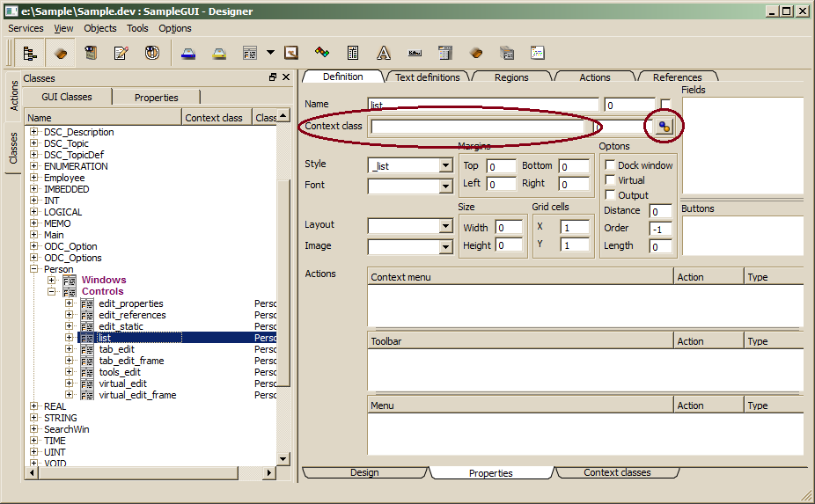Screen dimensions: 815x504
Task: Switch to the Context classes bottom tab
Action: click(x=617, y=472)
